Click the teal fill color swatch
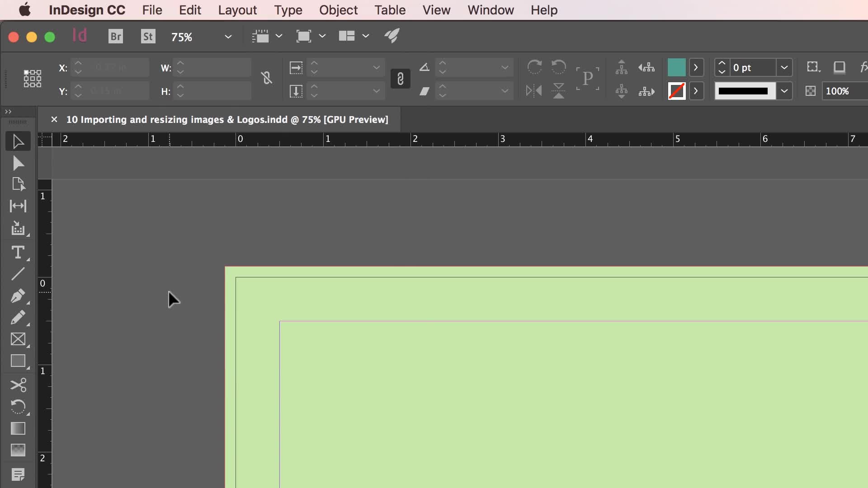The height and width of the screenshot is (488, 868). point(676,68)
